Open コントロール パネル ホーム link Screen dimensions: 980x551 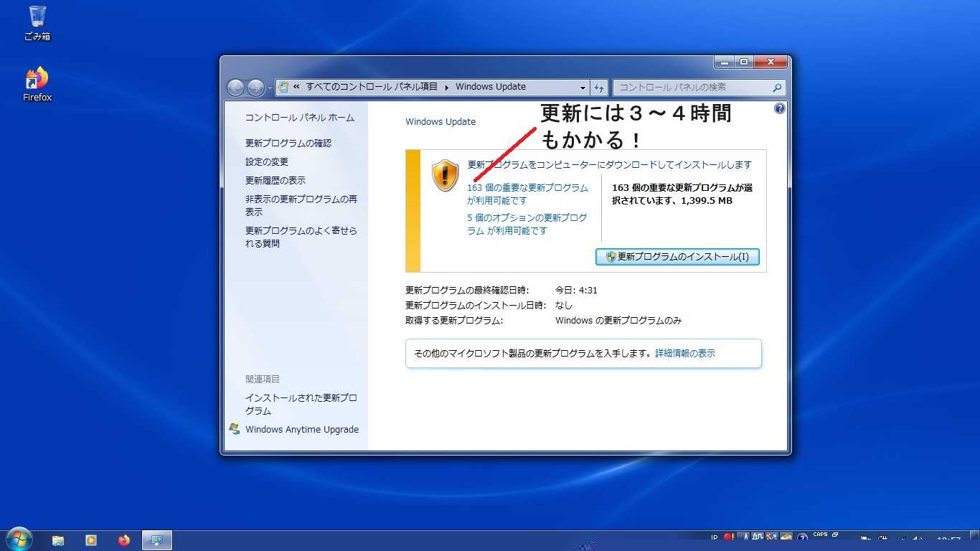300,118
